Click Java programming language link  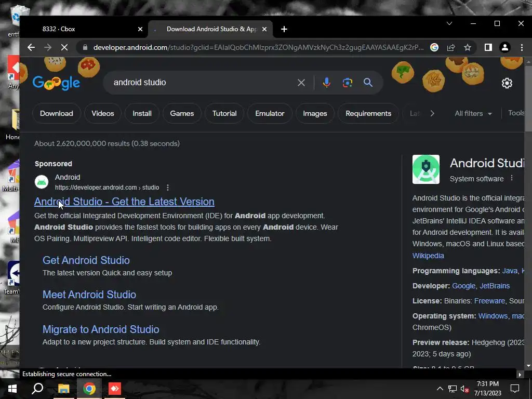coord(510,271)
